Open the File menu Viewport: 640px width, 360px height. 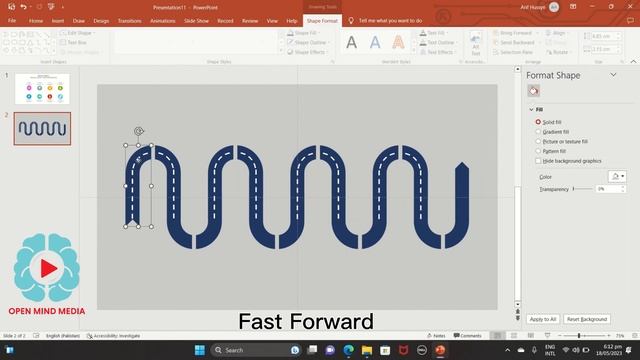coord(12,21)
